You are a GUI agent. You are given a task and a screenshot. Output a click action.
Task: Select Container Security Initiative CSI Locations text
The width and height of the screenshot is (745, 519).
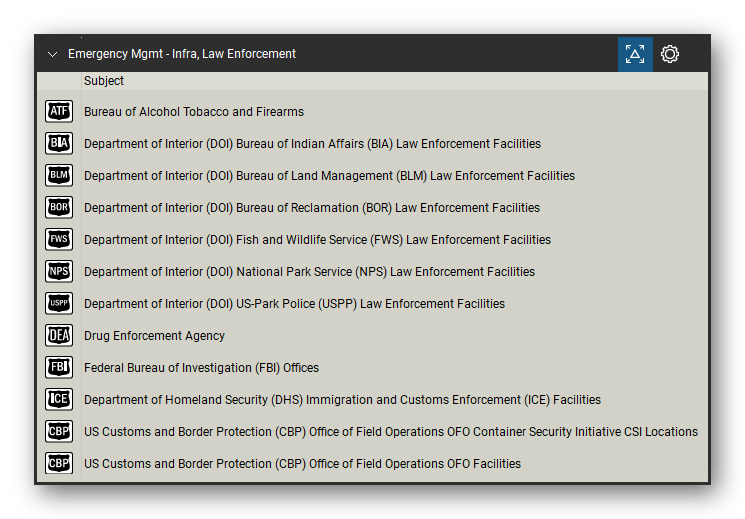point(391,432)
